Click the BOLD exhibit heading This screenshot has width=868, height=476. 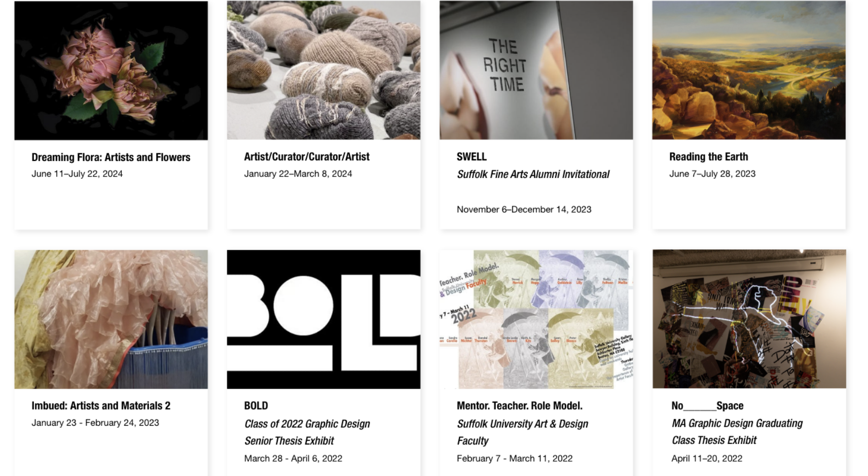(256, 406)
